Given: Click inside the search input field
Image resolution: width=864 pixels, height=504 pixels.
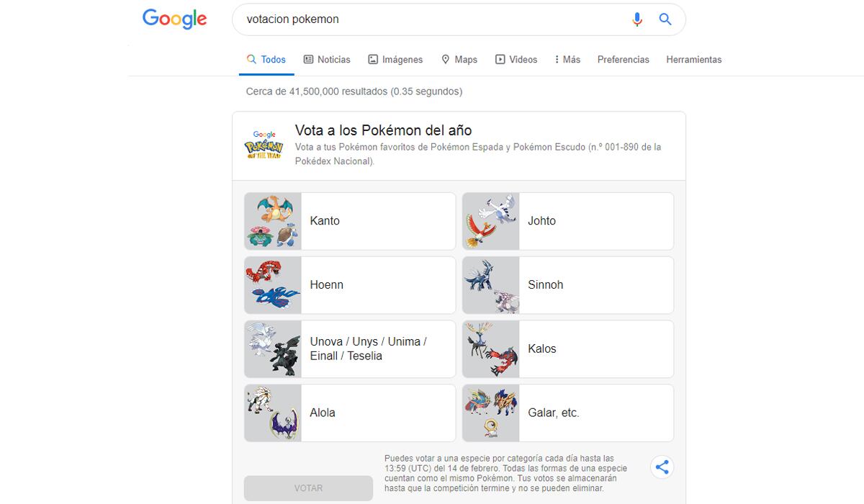Looking at the screenshot, I should pos(432,19).
